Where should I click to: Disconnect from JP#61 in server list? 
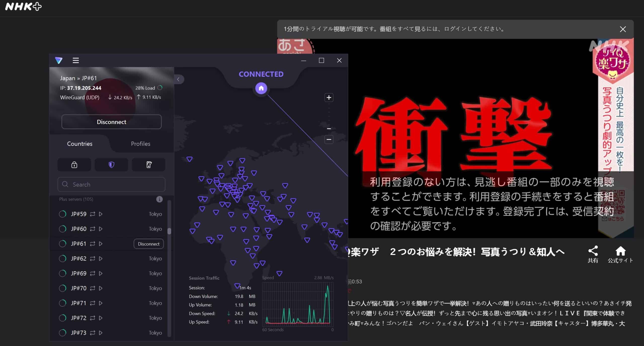point(149,244)
